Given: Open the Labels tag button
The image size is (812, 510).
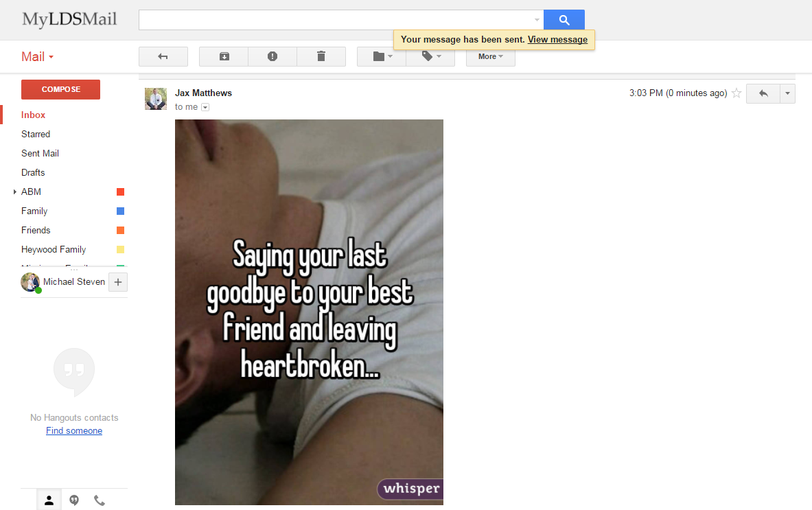Looking at the screenshot, I should click(430, 56).
